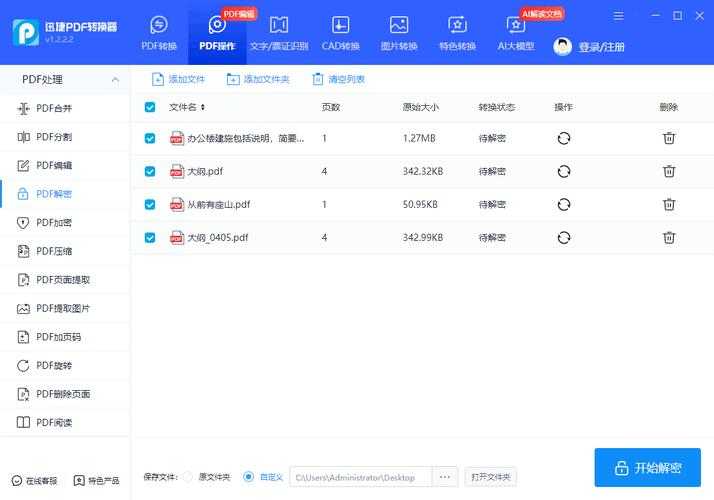Select PDF加页码 in the sidebar

pos(65,337)
